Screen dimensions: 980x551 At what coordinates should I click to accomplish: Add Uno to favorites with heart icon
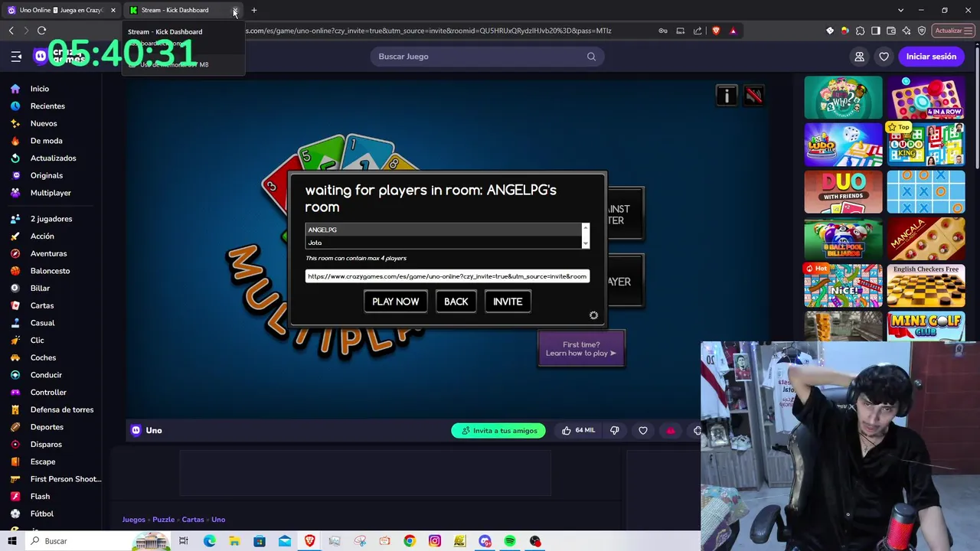[643, 431]
